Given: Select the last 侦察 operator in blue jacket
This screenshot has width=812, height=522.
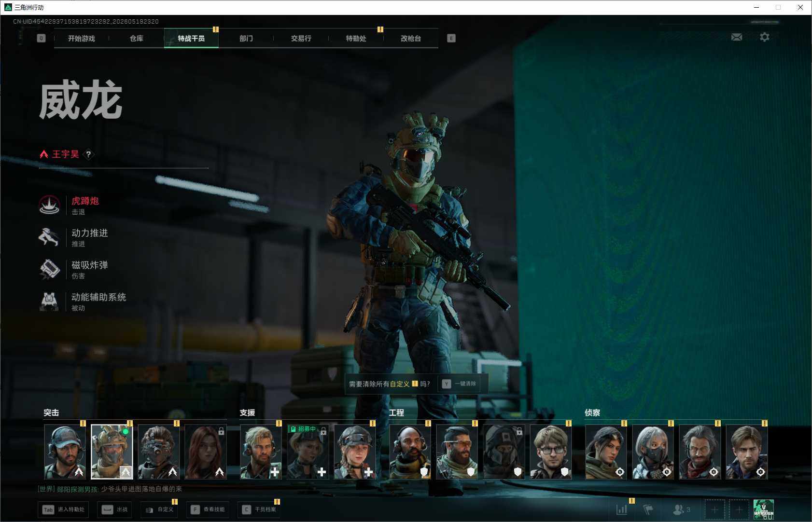Looking at the screenshot, I should [747, 452].
